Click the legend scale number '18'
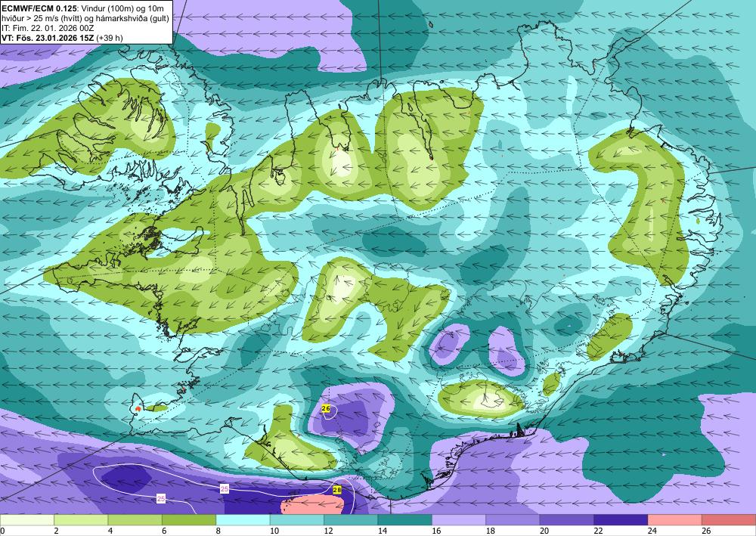The image size is (756, 536). (491, 531)
